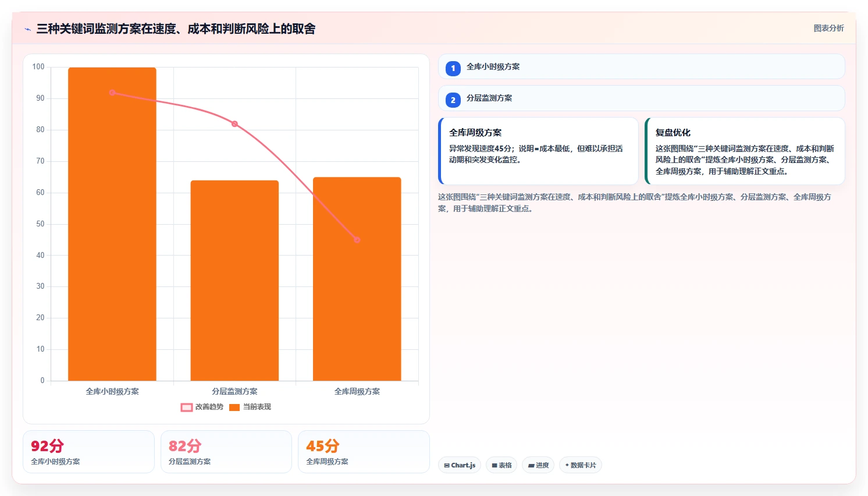Click the 数据卡片 tag

(x=581, y=465)
